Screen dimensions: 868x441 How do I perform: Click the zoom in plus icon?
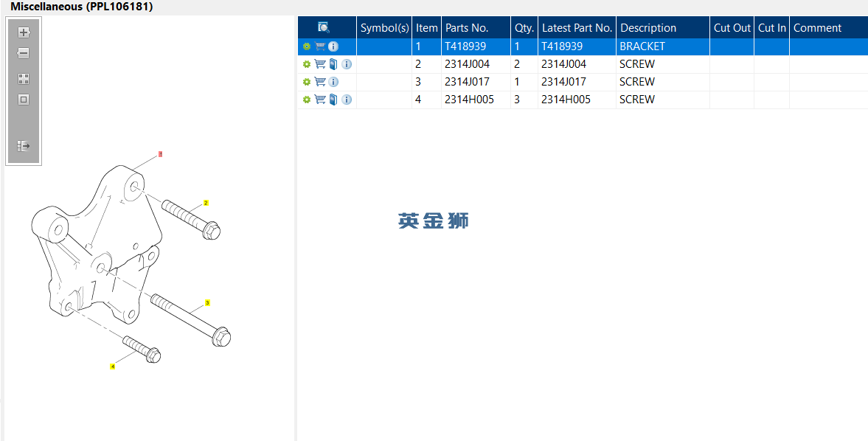24,32
